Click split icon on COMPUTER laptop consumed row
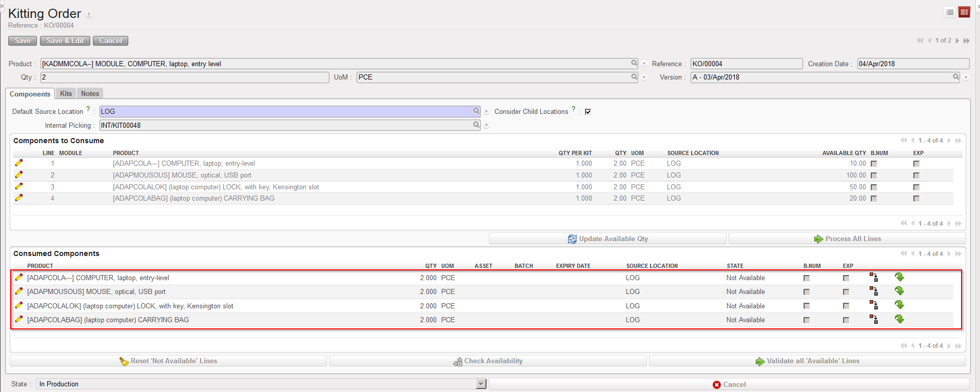 873,278
